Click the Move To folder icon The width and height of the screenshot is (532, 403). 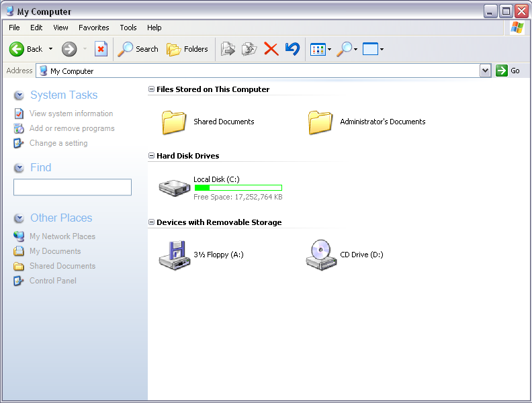(x=228, y=49)
